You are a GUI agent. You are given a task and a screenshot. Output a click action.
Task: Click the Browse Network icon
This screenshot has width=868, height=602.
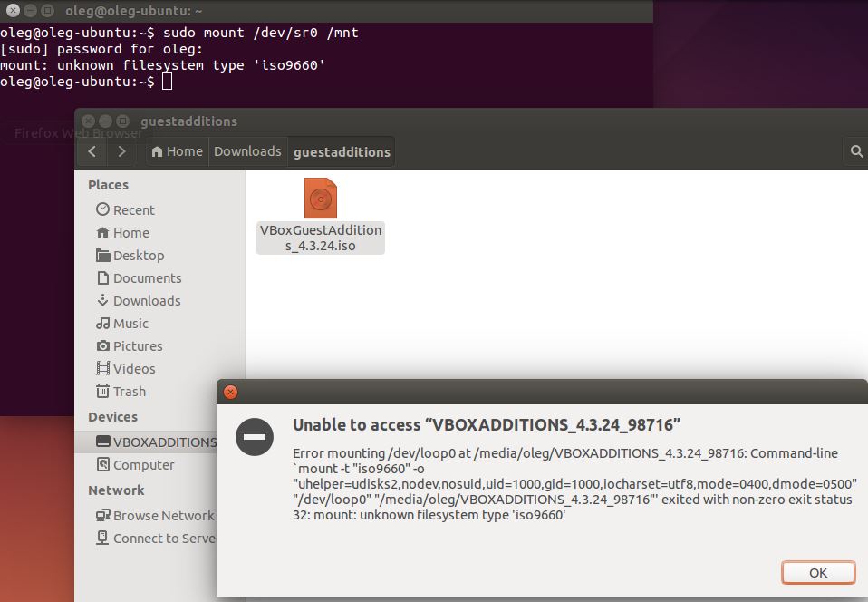tap(102, 515)
